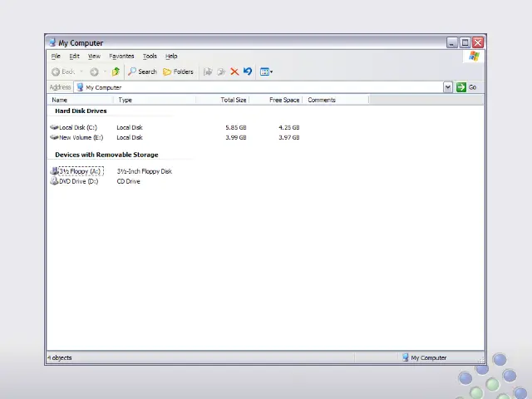532x399 pixels.
Task: Go up one folder level
Action: (x=116, y=71)
